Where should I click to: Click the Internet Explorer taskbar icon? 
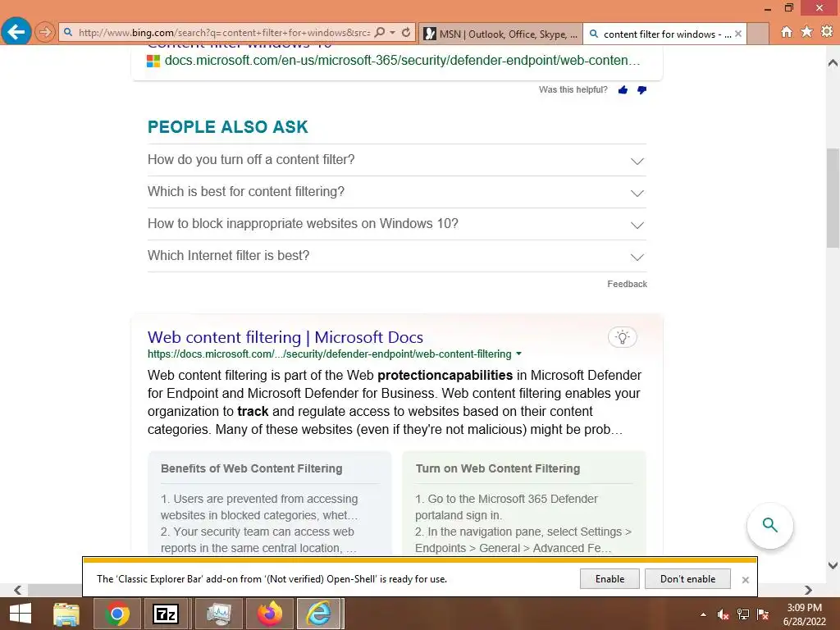[x=319, y=614]
